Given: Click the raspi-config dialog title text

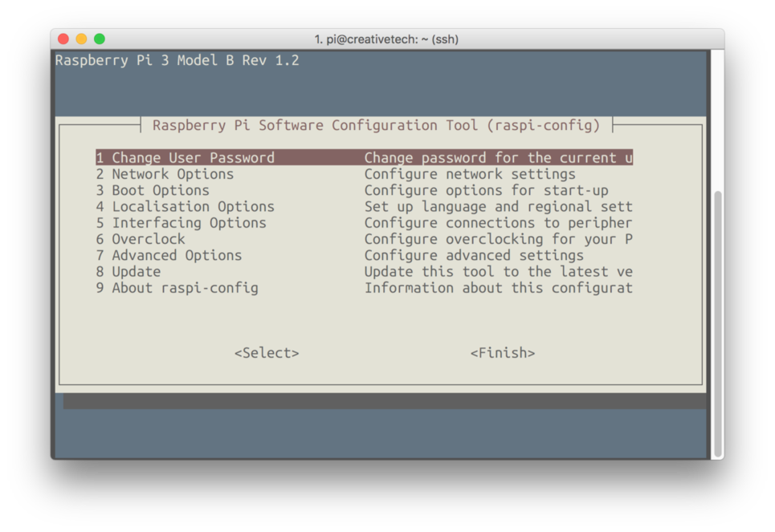Looking at the screenshot, I should 376,125.
